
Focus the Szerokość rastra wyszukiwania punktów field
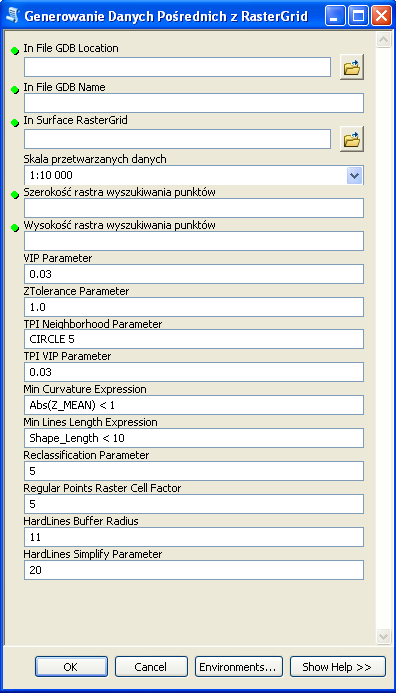(x=194, y=208)
